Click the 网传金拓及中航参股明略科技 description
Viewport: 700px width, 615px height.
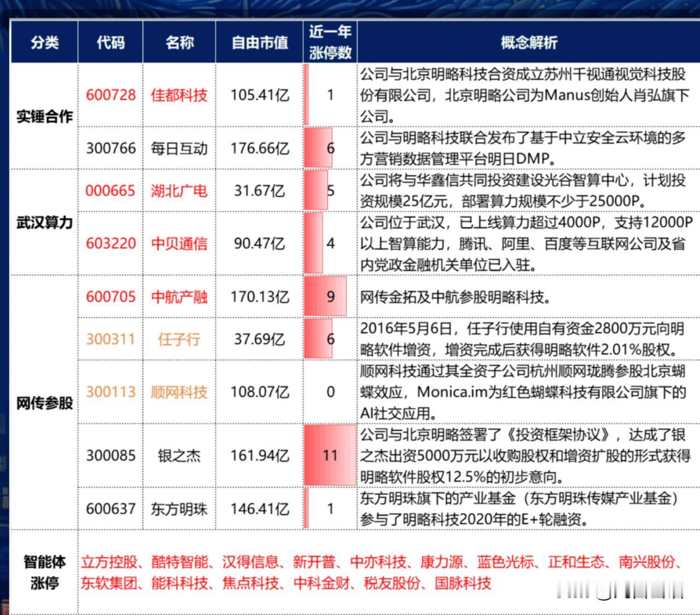click(456, 297)
